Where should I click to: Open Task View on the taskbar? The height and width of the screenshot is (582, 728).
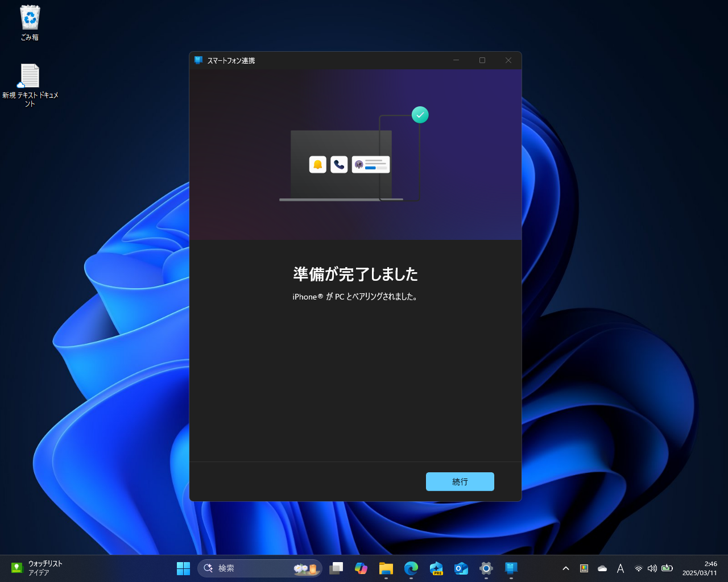point(336,568)
